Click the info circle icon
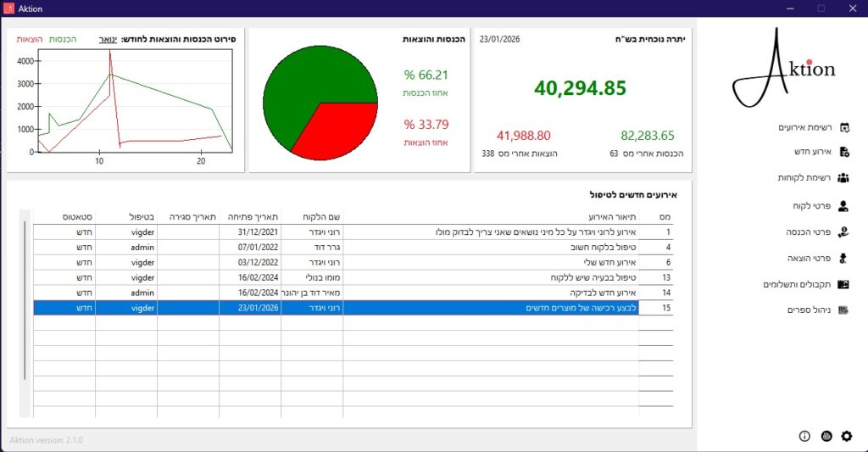This screenshot has height=452, width=868. click(804, 436)
